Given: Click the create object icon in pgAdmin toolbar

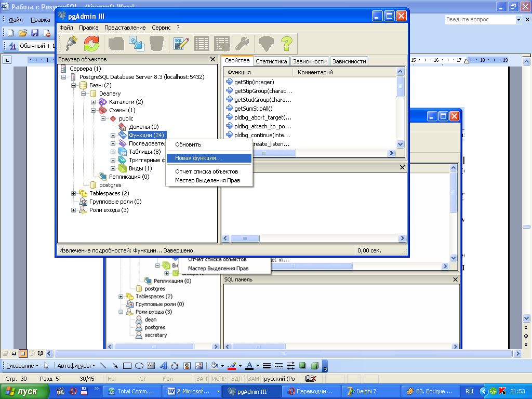Looking at the screenshot, I should [x=116, y=44].
